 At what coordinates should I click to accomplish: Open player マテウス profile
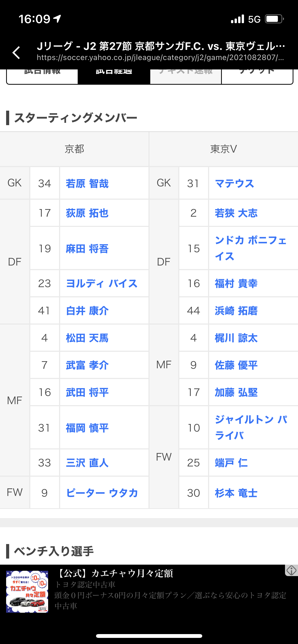(234, 183)
